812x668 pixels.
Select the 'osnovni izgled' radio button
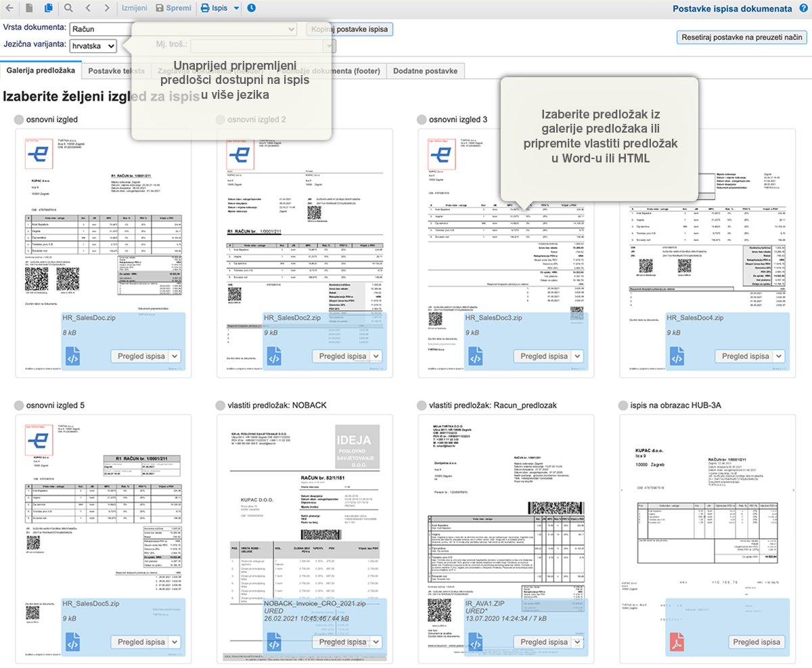18,120
